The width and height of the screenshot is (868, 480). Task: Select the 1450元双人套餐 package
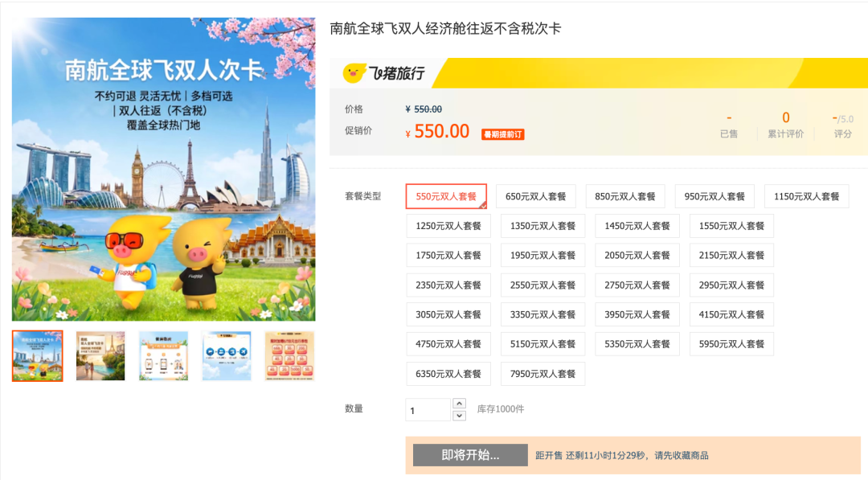point(637,226)
